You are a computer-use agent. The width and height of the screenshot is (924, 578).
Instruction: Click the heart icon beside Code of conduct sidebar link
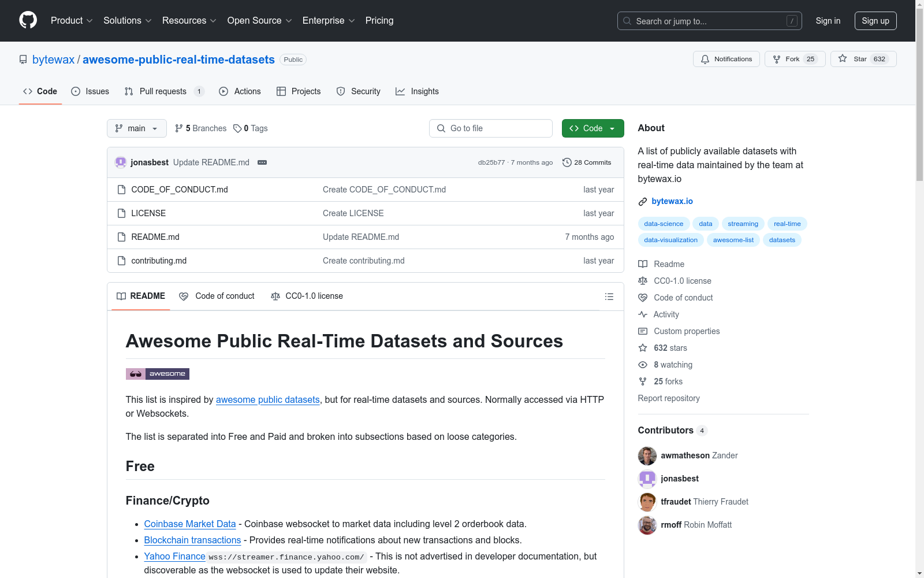click(x=643, y=298)
